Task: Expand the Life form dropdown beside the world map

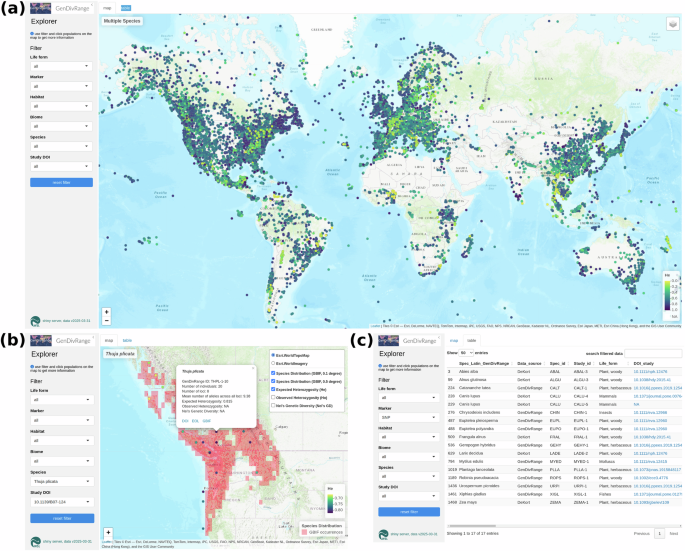Action: click(x=61, y=67)
